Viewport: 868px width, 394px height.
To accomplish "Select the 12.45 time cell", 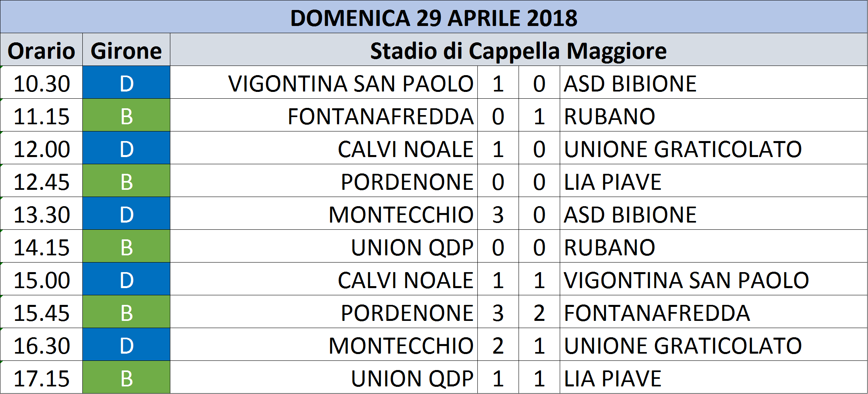I will pyautogui.click(x=42, y=181).
